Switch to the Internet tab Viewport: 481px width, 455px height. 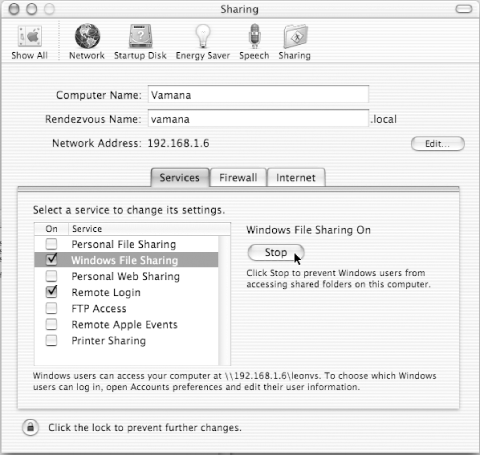[x=296, y=177]
